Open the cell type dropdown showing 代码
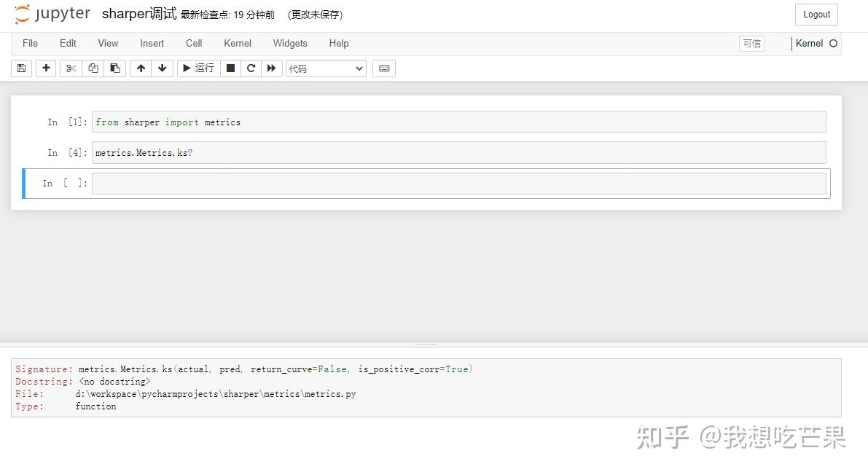The height and width of the screenshot is (472, 868). pyautogui.click(x=325, y=68)
